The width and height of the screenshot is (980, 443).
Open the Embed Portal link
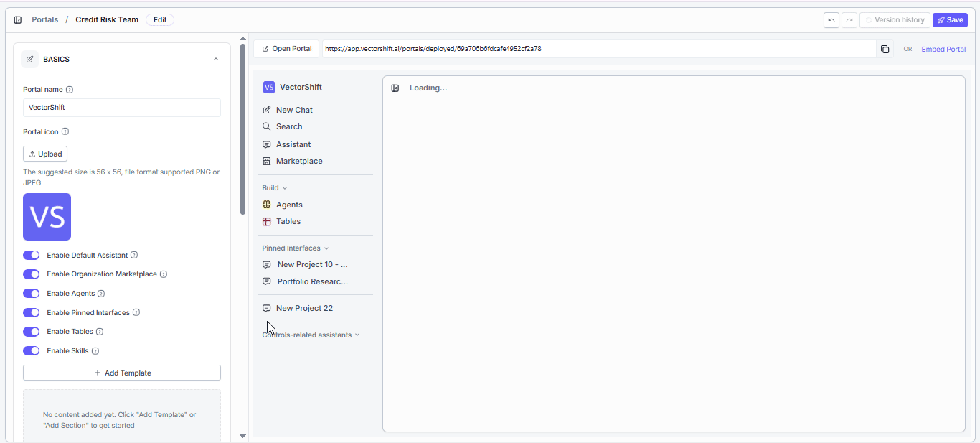coord(943,49)
